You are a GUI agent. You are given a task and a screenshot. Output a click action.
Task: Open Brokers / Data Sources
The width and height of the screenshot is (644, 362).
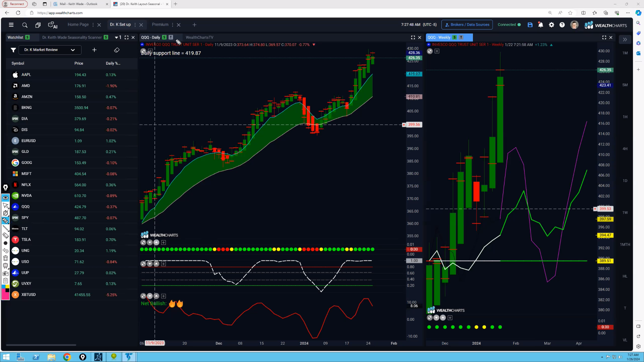pyautogui.click(x=467, y=25)
